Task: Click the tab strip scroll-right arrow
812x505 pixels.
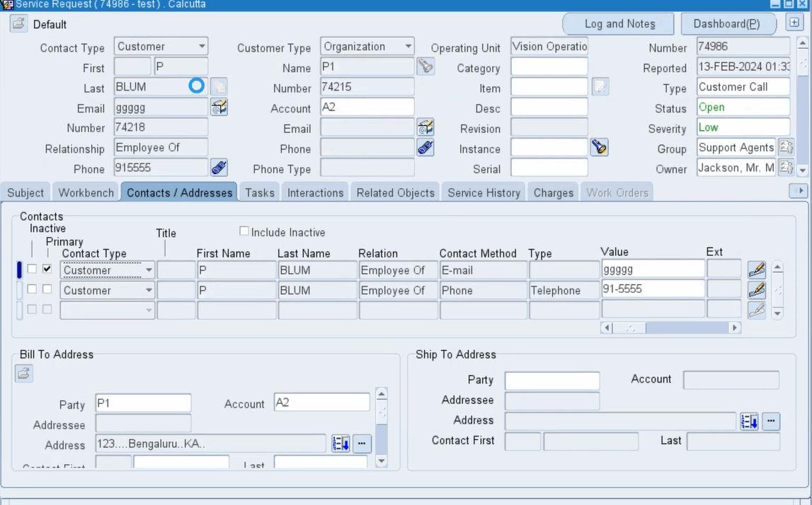Action: pyautogui.click(x=798, y=191)
